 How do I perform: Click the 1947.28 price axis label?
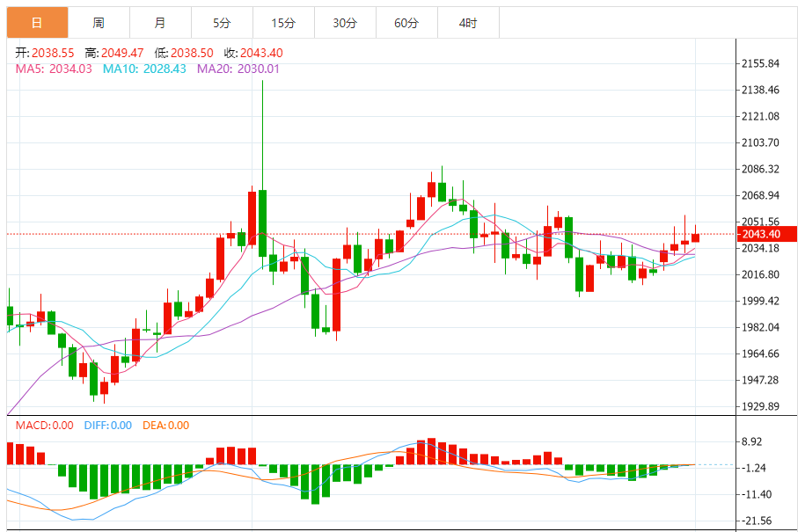(760, 380)
